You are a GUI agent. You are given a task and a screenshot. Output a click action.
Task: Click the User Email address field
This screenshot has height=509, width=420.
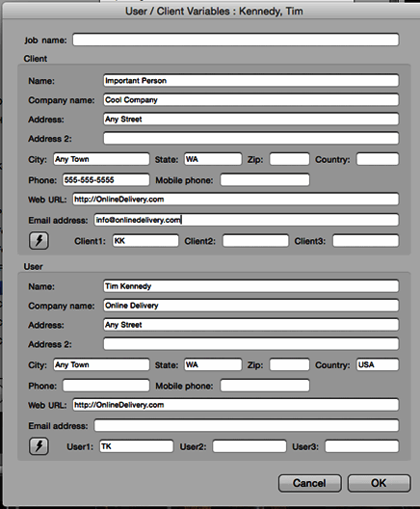tap(247, 425)
